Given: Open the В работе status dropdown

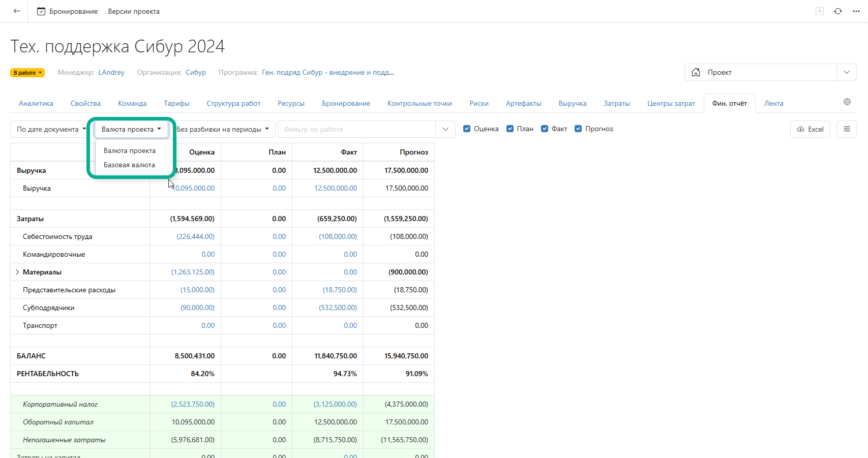Looking at the screenshot, I should (x=27, y=73).
